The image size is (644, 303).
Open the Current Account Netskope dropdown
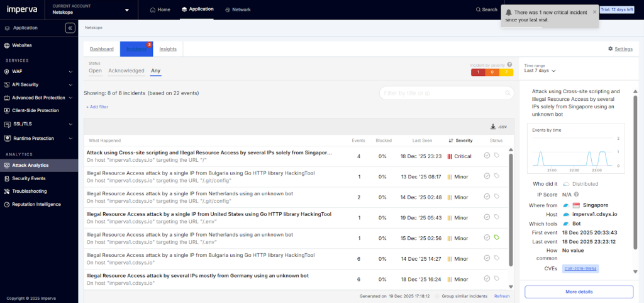(91, 9)
